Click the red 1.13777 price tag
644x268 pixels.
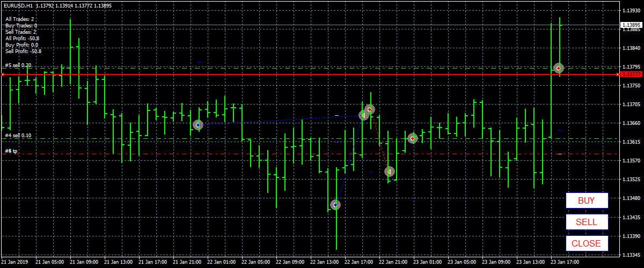tap(631, 75)
